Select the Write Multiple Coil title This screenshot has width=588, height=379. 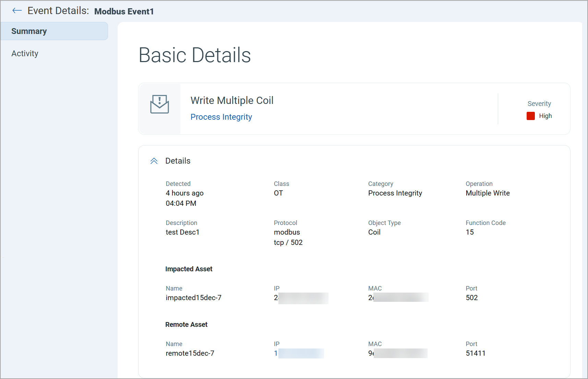tap(232, 100)
